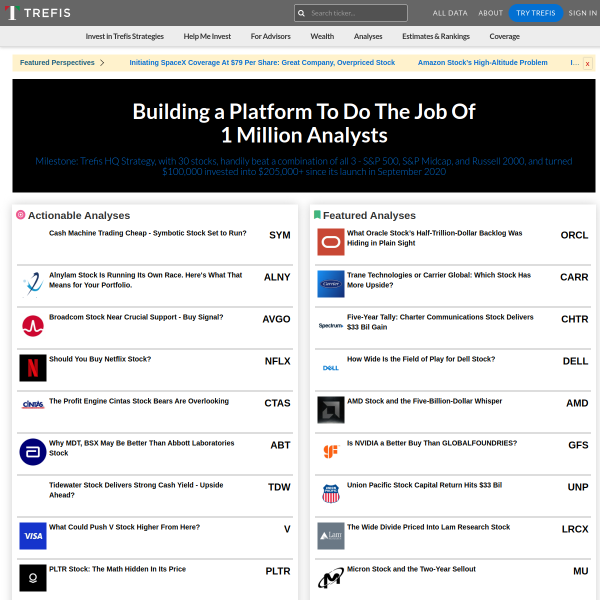
Task: Click the search magnifier icon
Action: click(301, 13)
